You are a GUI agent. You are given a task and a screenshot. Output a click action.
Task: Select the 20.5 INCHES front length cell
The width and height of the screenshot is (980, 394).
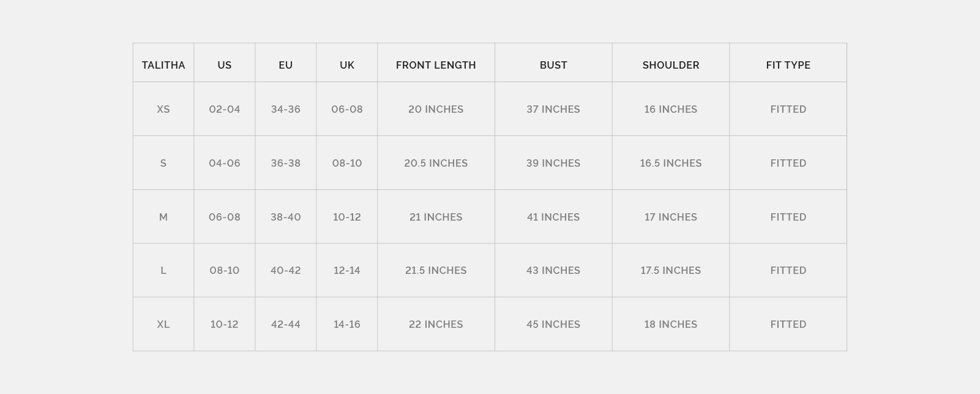[x=436, y=163]
